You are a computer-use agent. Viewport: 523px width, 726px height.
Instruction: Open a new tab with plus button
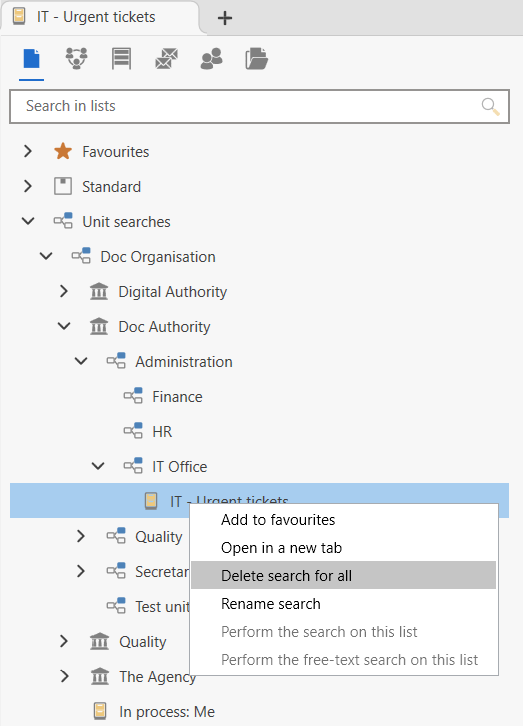pyautogui.click(x=225, y=18)
